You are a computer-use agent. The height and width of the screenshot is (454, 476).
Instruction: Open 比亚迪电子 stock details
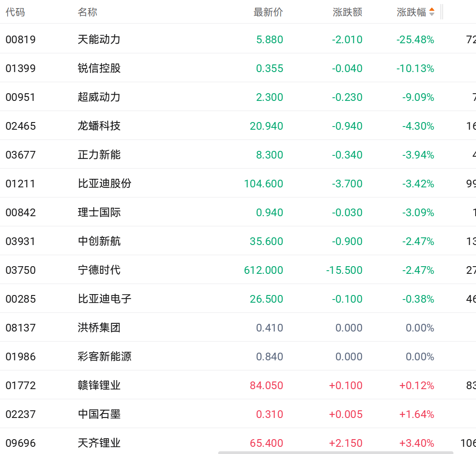click(x=105, y=299)
